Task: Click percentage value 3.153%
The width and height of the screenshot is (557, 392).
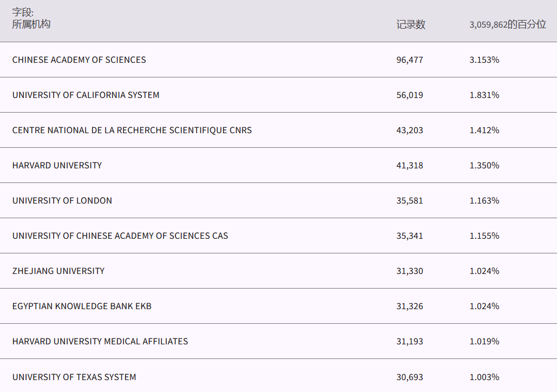Action: coord(484,60)
